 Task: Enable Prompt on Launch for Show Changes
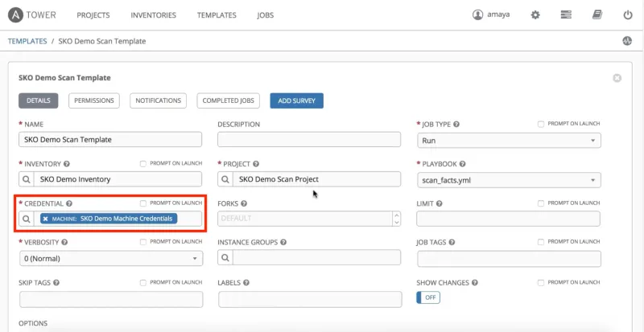[x=541, y=282]
